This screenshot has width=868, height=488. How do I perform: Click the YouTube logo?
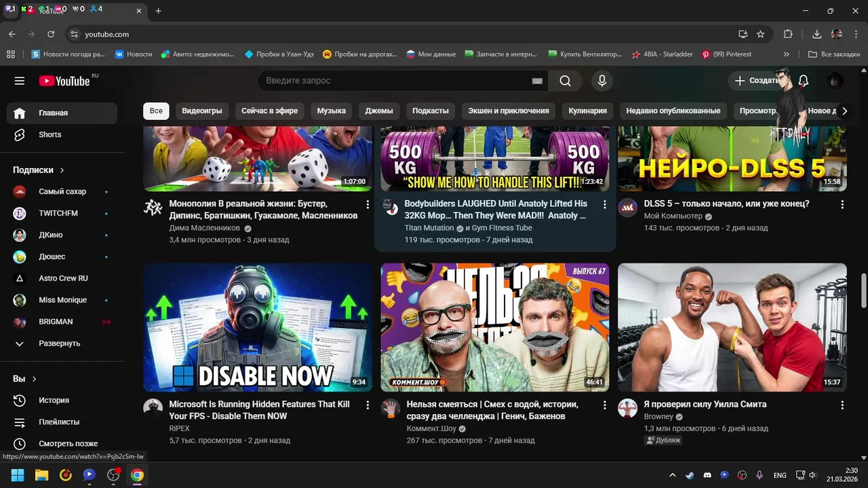click(x=64, y=81)
